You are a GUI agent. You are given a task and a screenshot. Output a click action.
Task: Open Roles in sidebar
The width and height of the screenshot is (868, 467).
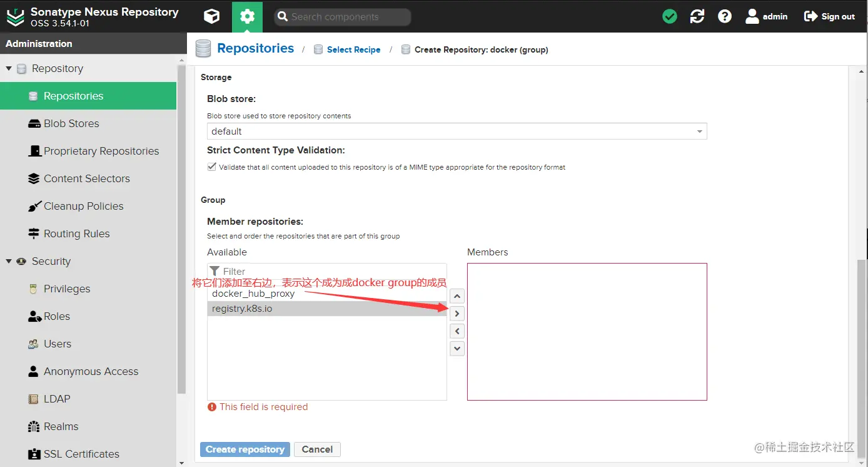point(88,316)
